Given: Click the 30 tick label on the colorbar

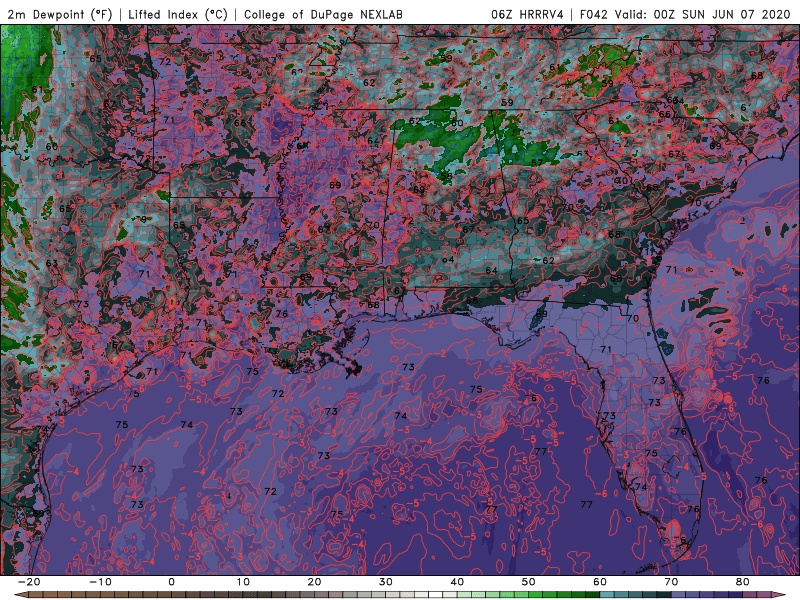Looking at the screenshot, I should pyautogui.click(x=386, y=582).
